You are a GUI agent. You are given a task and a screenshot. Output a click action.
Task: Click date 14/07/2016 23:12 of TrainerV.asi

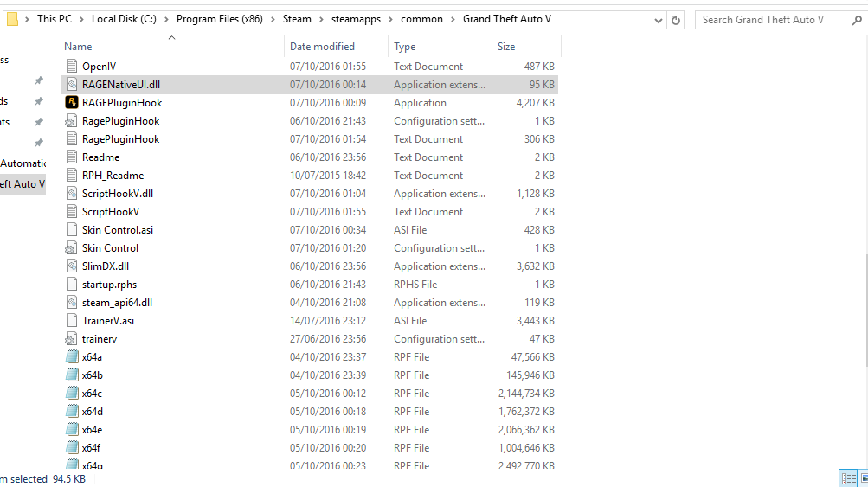pyautogui.click(x=328, y=320)
